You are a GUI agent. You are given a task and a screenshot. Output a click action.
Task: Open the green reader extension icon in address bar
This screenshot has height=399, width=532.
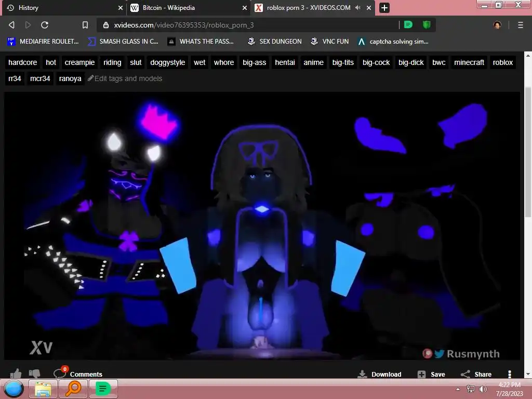(x=408, y=25)
